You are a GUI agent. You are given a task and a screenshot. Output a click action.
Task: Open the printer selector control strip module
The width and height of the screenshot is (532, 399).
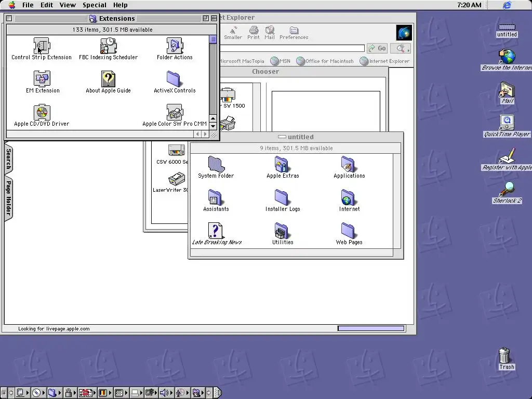click(137, 393)
